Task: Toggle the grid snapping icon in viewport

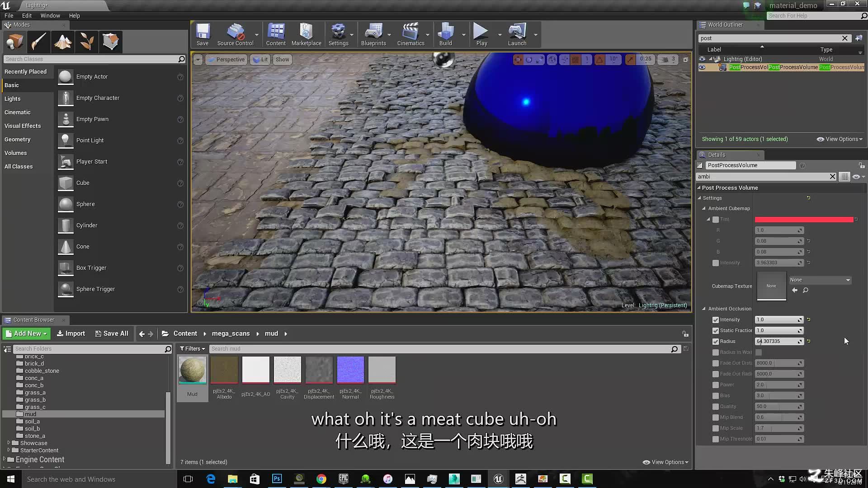Action: click(575, 59)
